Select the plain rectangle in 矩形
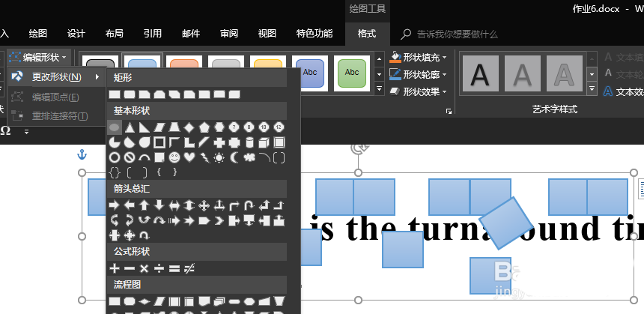 [x=114, y=94]
